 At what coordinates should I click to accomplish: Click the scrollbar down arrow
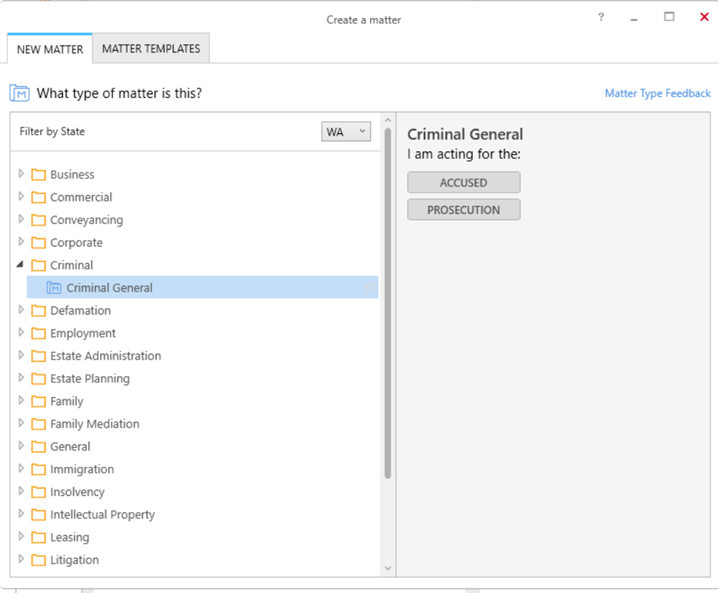[388, 568]
